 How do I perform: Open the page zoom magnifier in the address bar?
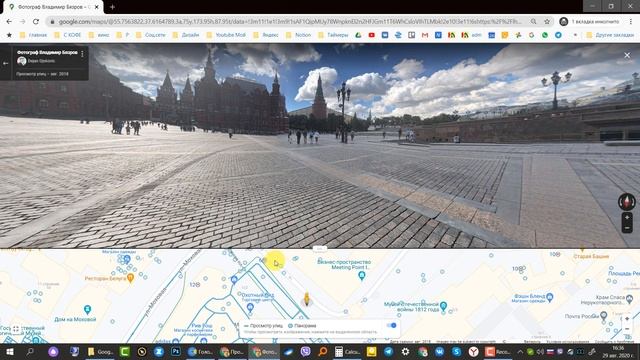(533, 22)
